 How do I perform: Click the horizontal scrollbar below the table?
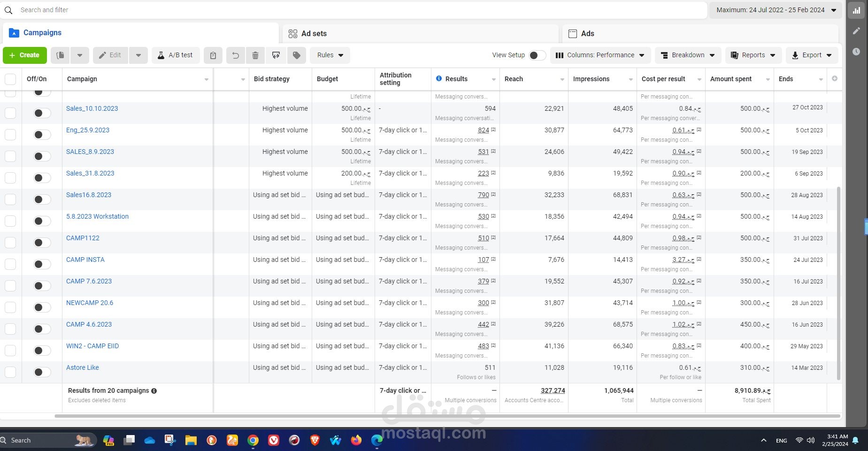coord(447,416)
